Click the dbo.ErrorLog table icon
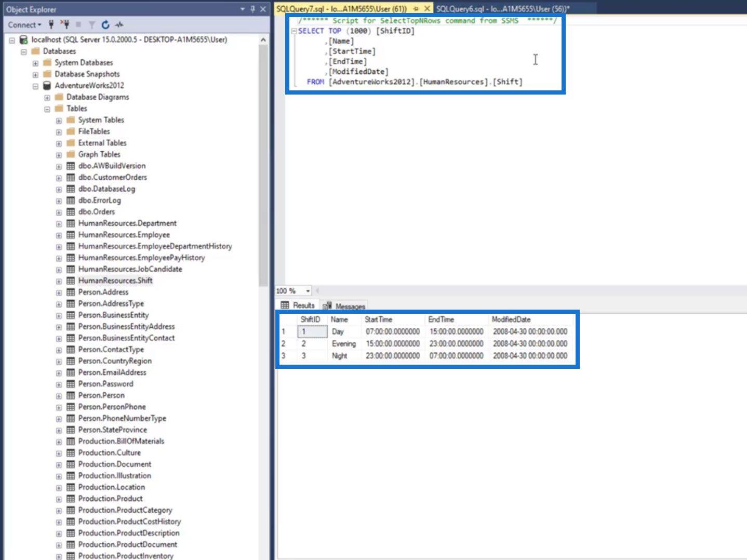This screenshot has width=747, height=560. (71, 200)
